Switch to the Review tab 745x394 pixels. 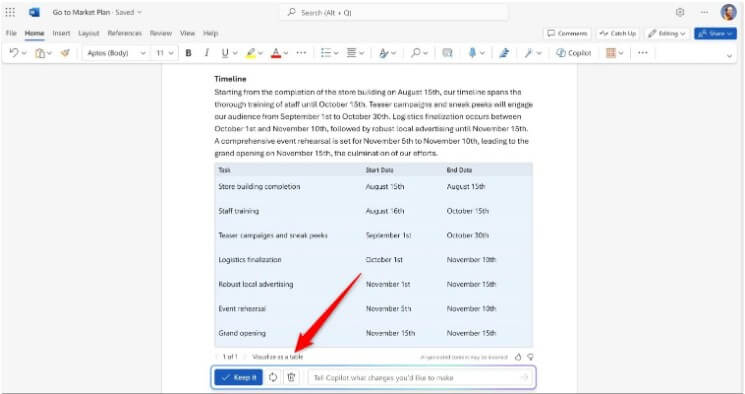(x=161, y=33)
